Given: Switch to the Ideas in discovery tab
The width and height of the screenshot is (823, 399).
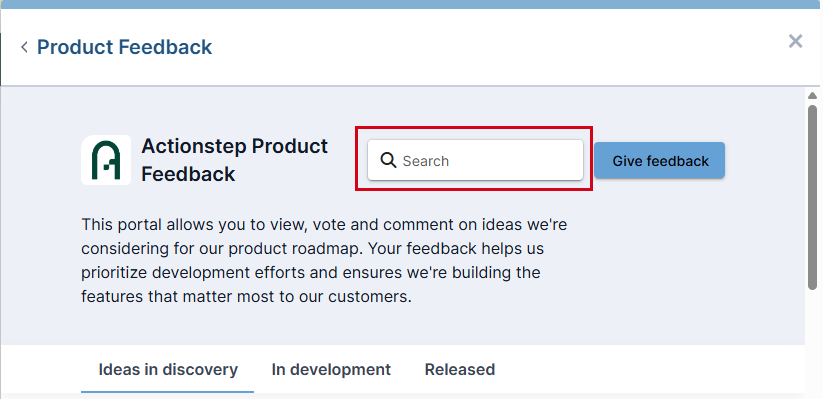Looking at the screenshot, I should pyautogui.click(x=168, y=370).
